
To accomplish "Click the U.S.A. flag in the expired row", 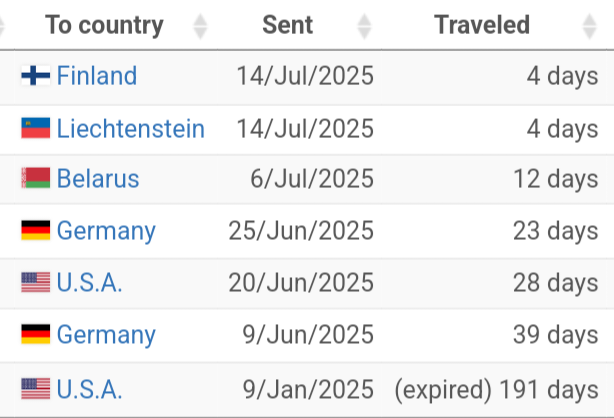I will 36,389.
